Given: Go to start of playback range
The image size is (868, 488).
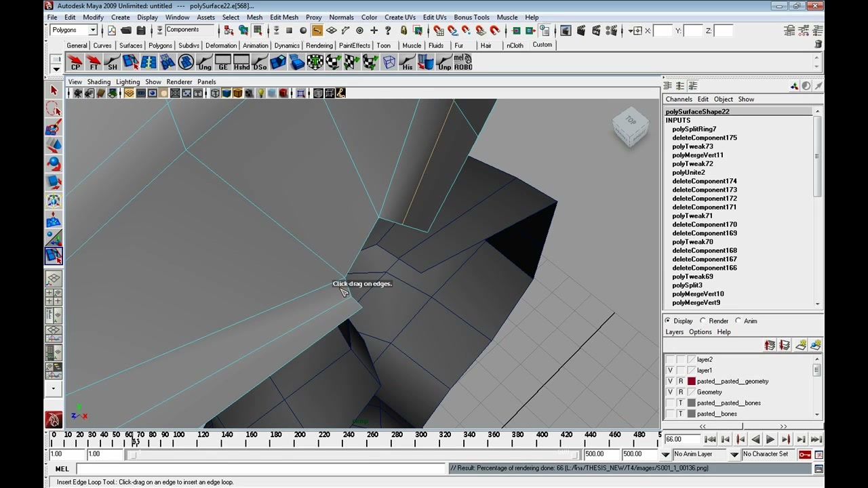Looking at the screenshot, I should click(710, 440).
